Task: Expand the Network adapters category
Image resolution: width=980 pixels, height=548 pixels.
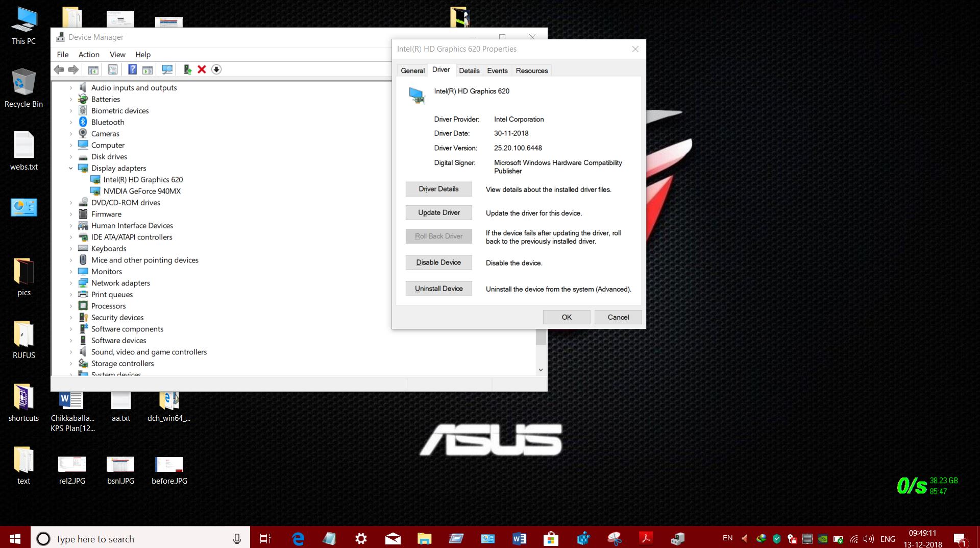Action: tap(71, 283)
